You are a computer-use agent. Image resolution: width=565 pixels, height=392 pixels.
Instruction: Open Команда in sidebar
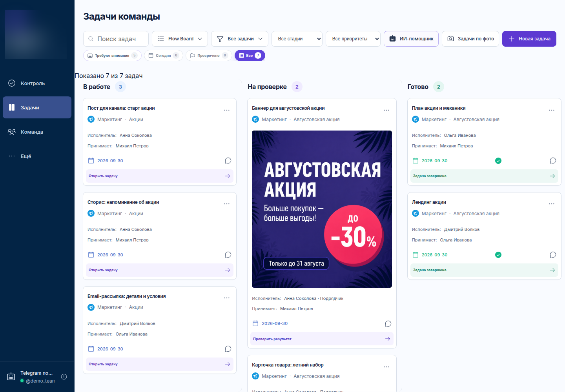point(37,132)
